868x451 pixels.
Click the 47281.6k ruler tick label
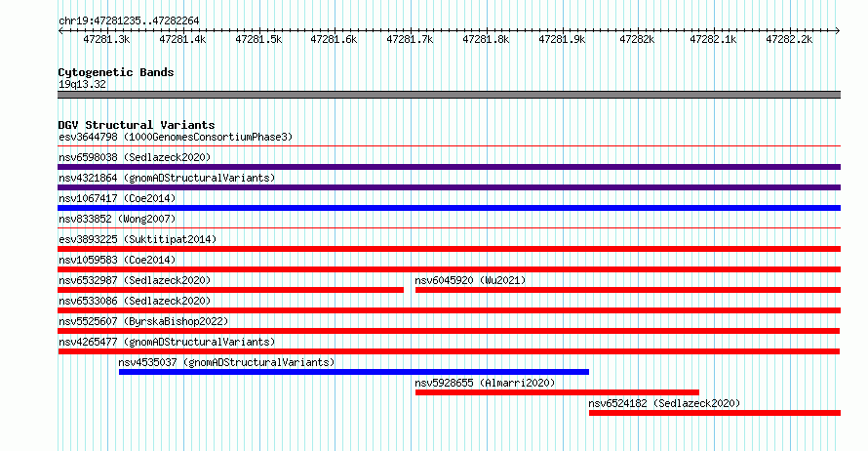[x=334, y=39]
